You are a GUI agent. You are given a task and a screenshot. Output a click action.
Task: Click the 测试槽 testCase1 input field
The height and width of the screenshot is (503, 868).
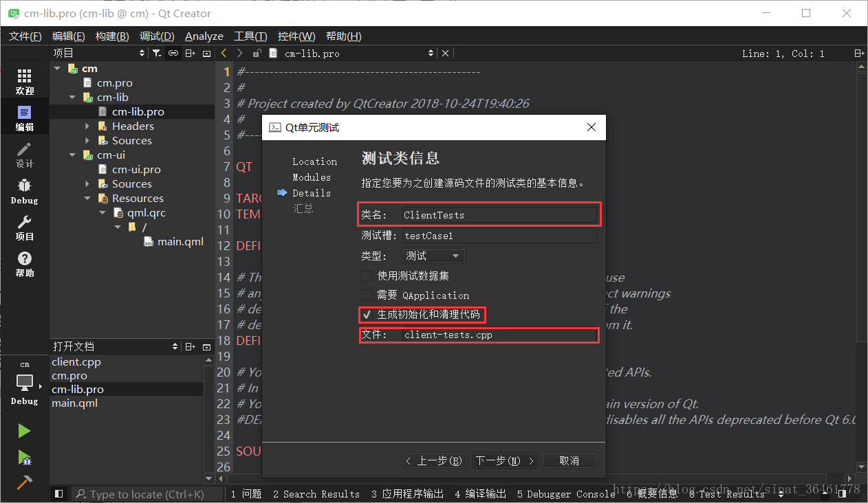(x=499, y=236)
